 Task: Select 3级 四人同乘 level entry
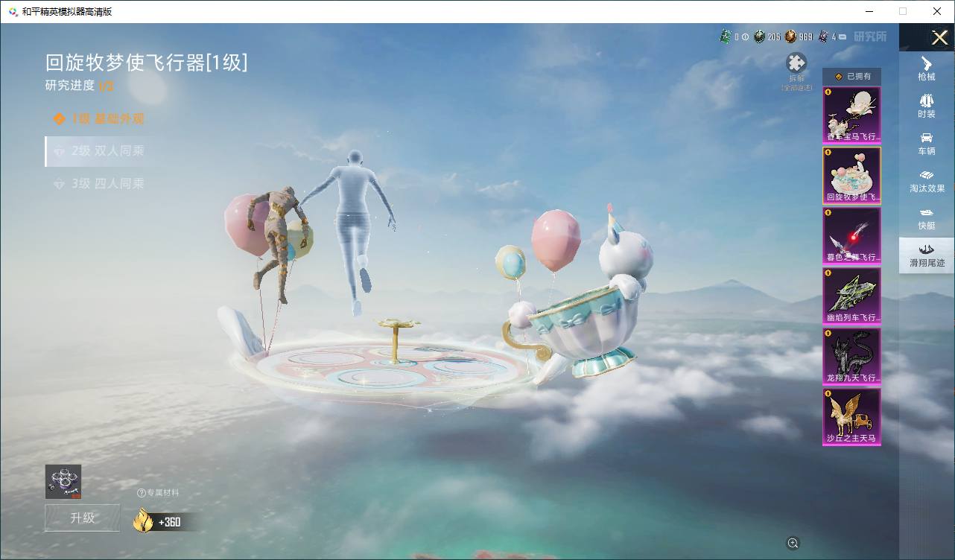[x=99, y=183]
